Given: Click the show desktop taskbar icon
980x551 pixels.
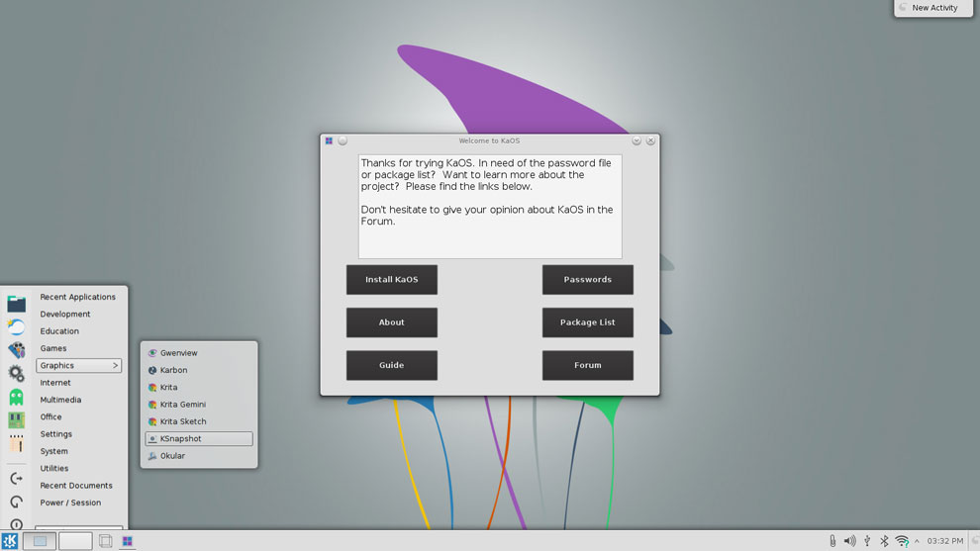Looking at the screenshot, I should pos(106,541).
